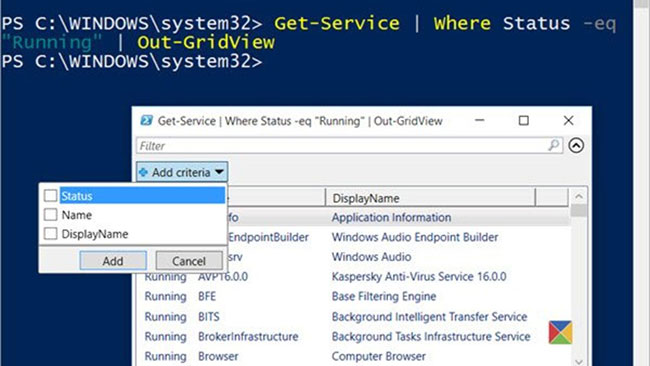Click the magnifier search icon in the Filter box
Screen dimensions: 650x366
tap(553, 145)
